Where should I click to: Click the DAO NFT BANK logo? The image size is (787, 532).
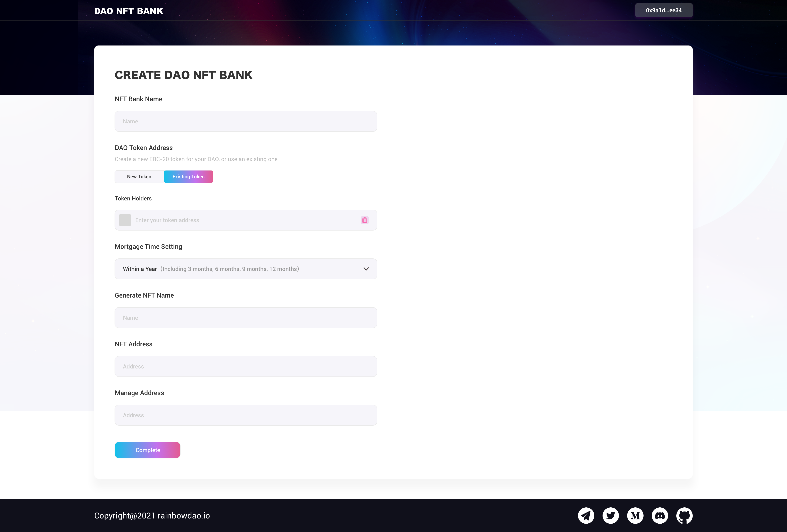coord(129,10)
